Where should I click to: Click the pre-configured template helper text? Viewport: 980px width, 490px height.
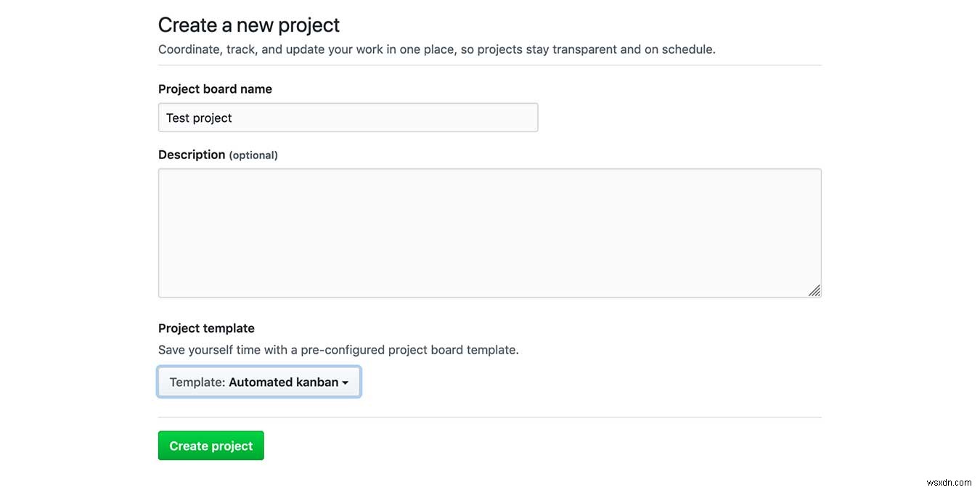point(338,349)
